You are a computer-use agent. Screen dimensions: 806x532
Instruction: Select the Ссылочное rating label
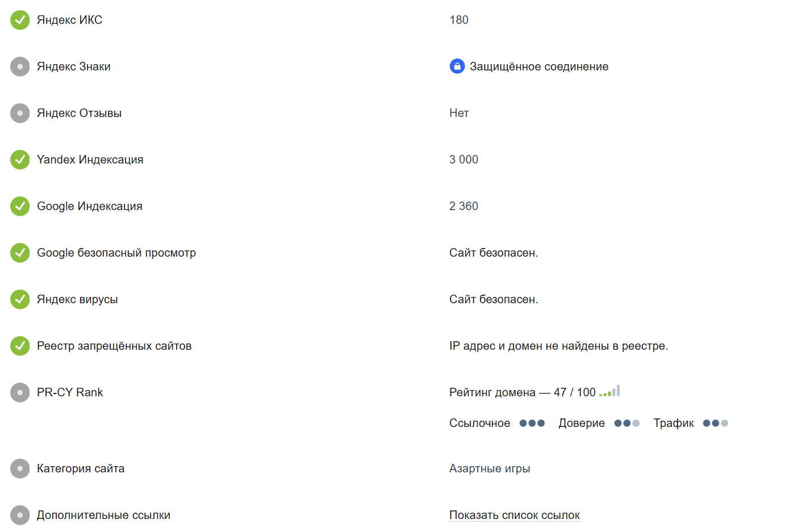coord(479,423)
